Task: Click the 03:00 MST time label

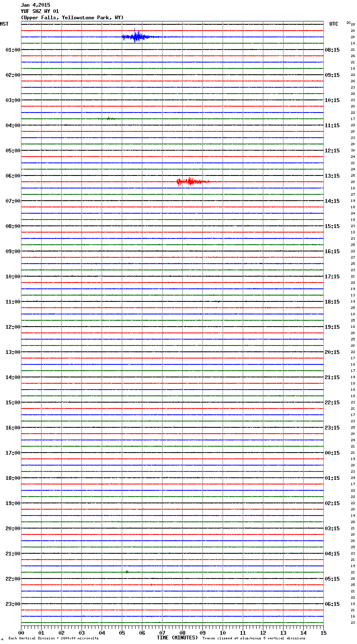Action: (13, 100)
